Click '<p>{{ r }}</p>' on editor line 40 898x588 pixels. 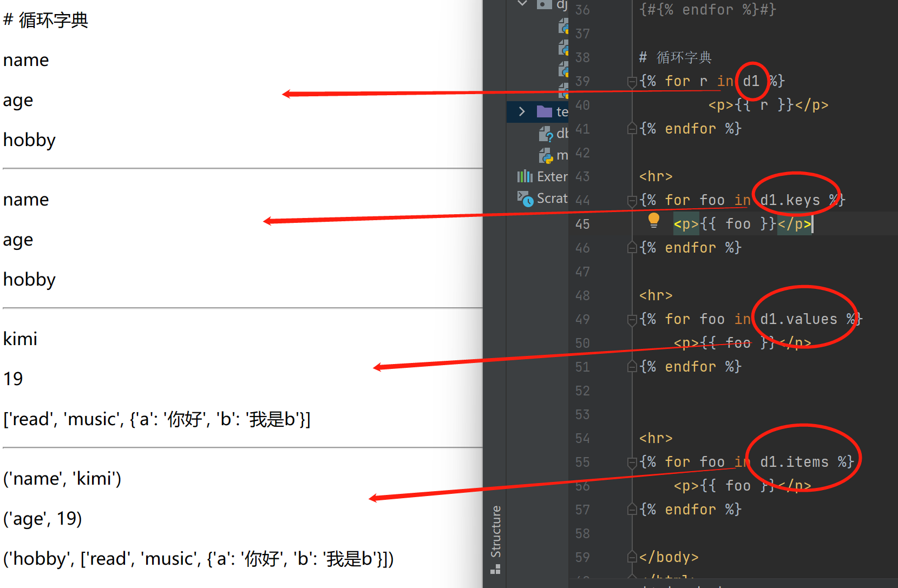pos(769,105)
